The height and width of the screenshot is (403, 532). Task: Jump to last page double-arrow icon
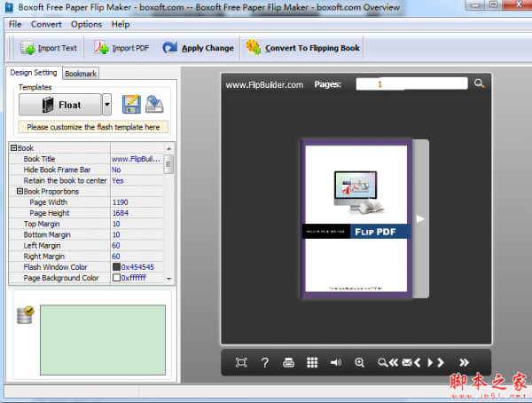click(463, 362)
